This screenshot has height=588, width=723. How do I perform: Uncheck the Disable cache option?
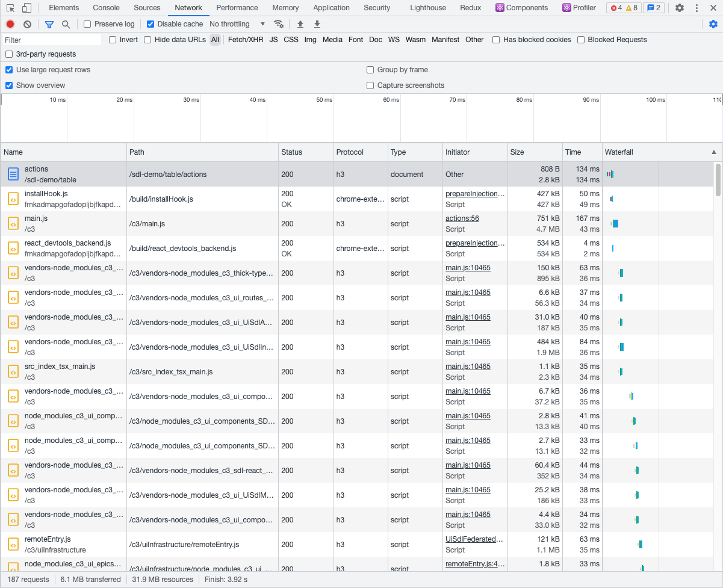(x=150, y=23)
